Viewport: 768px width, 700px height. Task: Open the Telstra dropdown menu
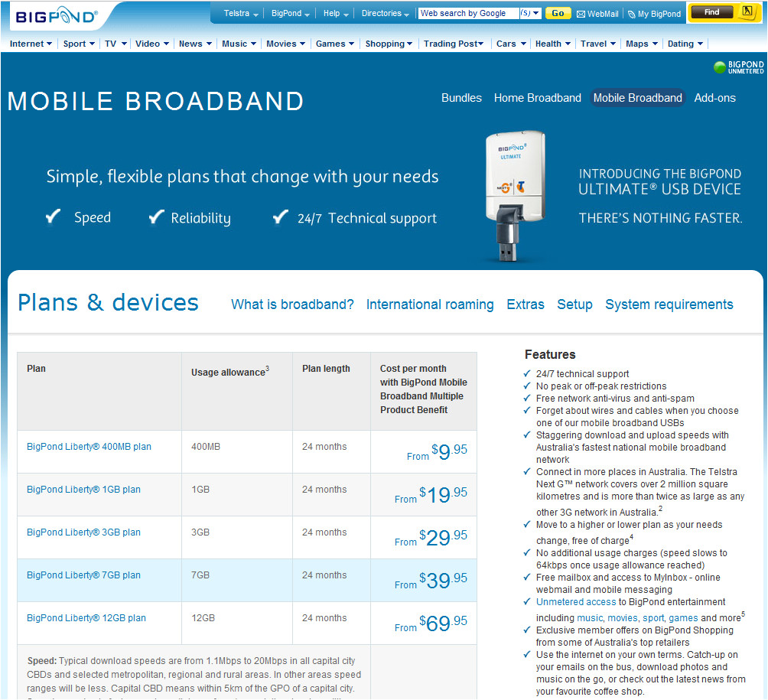(x=239, y=13)
